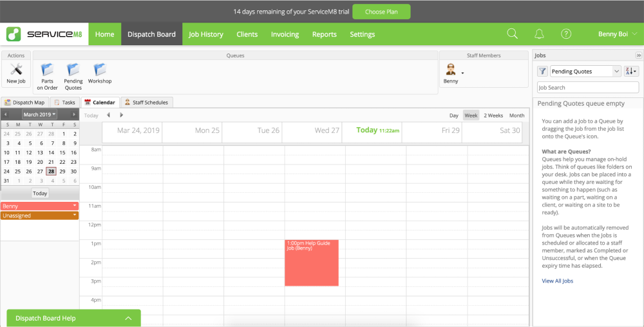Open Benny Boi account menu
Screen dimensions: 644x327
coord(618,34)
